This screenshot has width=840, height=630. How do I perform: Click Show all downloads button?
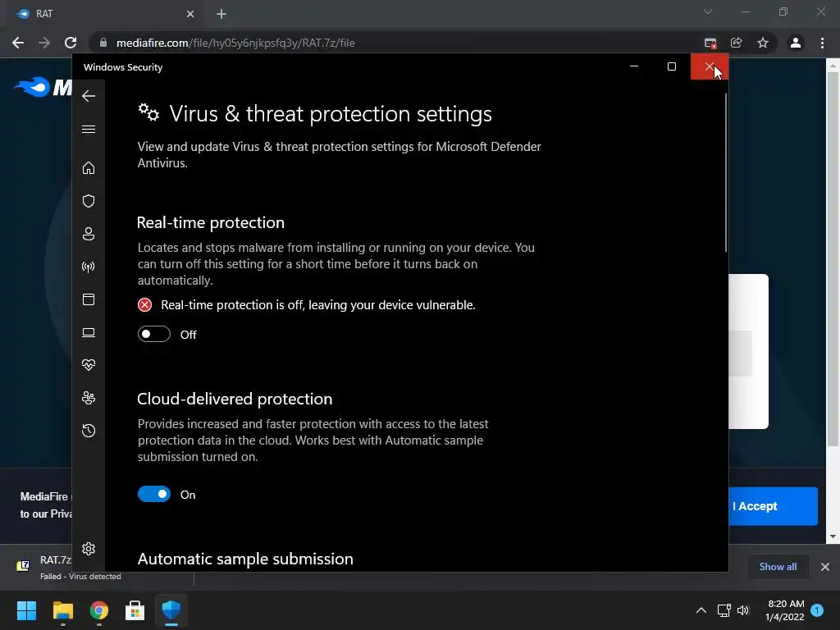click(x=778, y=566)
